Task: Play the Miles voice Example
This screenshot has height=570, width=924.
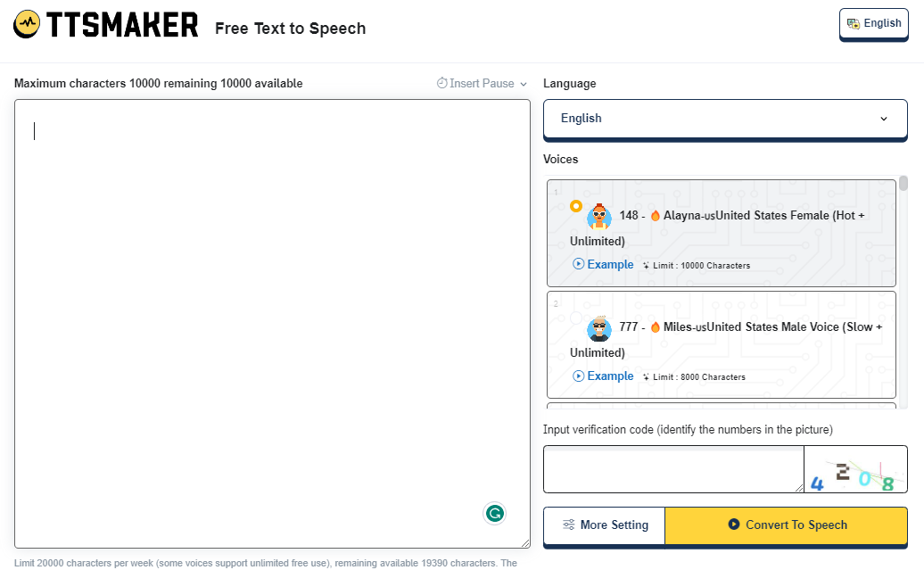Action: click(604, 376)
